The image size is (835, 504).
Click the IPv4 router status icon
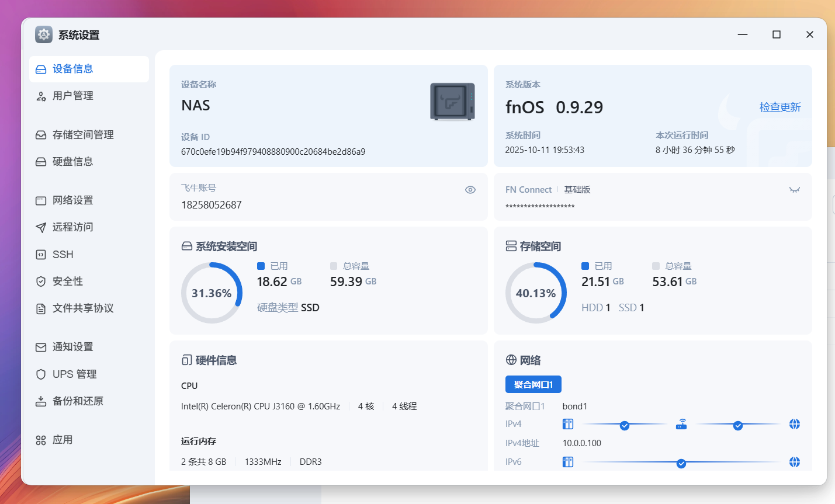681,424
